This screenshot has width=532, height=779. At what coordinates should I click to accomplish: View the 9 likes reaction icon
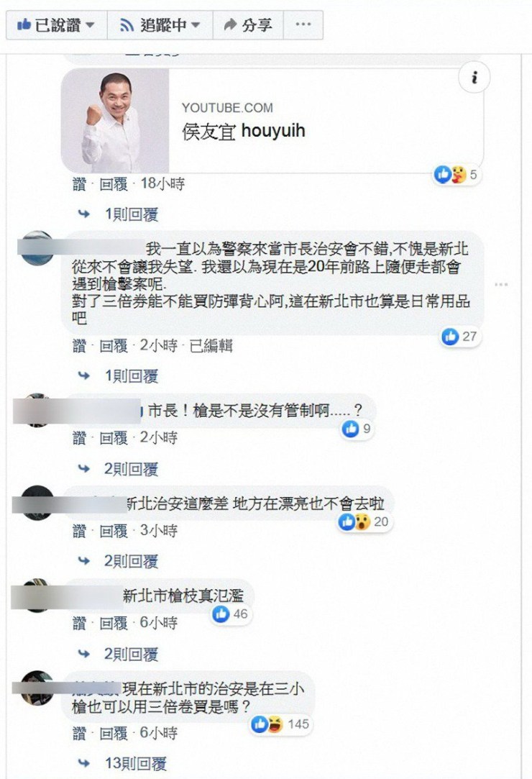357,428
